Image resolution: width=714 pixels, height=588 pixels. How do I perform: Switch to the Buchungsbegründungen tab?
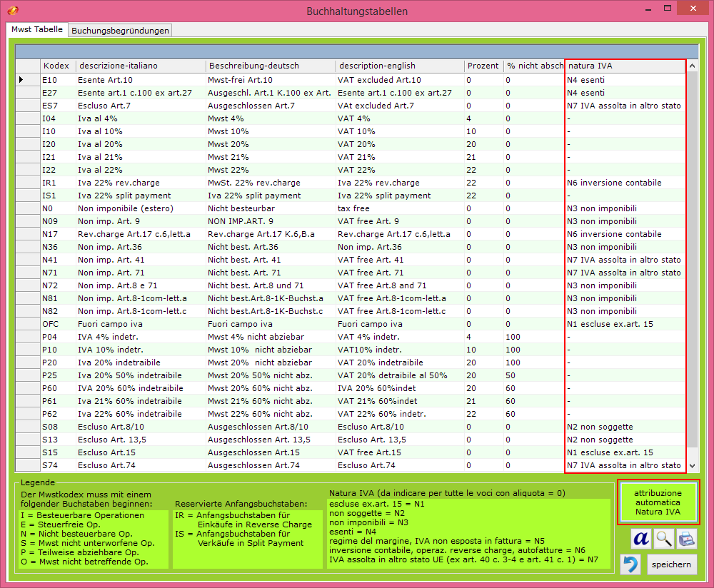tap(120, 31)
